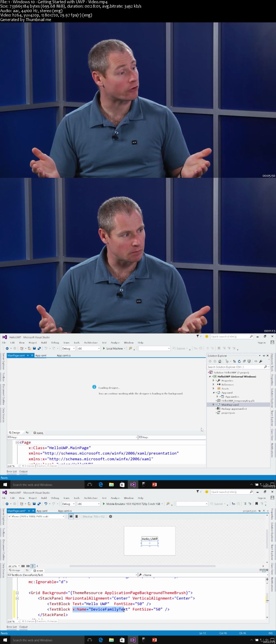The image size is (276, 644).
Task: Open Build menu in Local Machine window
Action: tap(44, 343)
